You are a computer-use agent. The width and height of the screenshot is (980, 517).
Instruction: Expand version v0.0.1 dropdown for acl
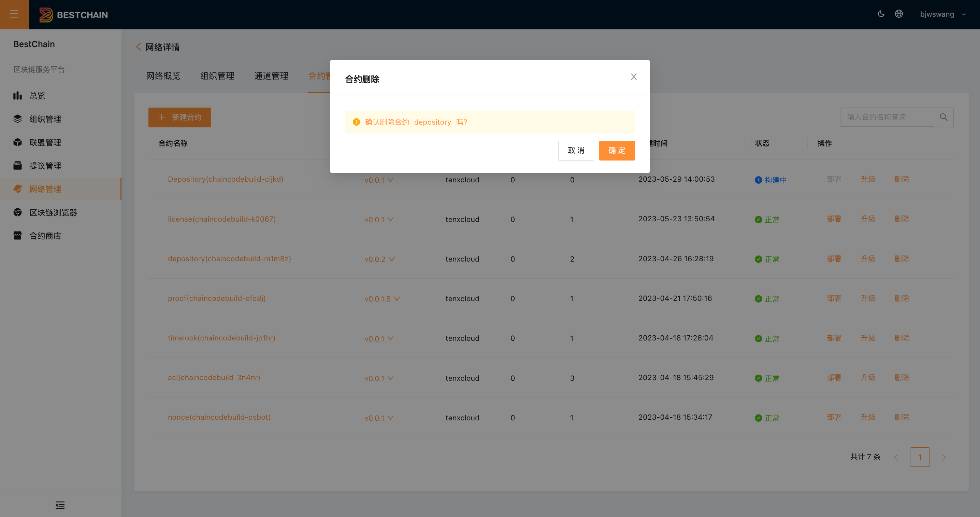[x=379, y=378]
